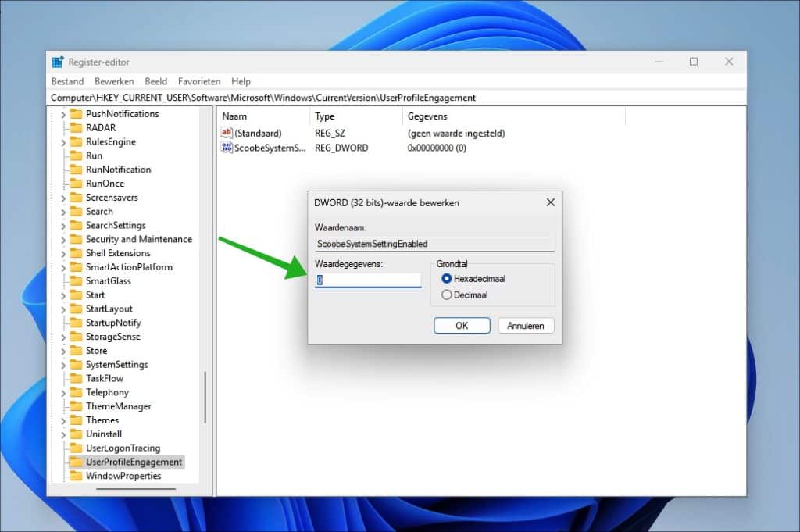Select the ThemeManager folder icon
The width and height of the screenshot is (800, 532).
click(x=76, y=406)
